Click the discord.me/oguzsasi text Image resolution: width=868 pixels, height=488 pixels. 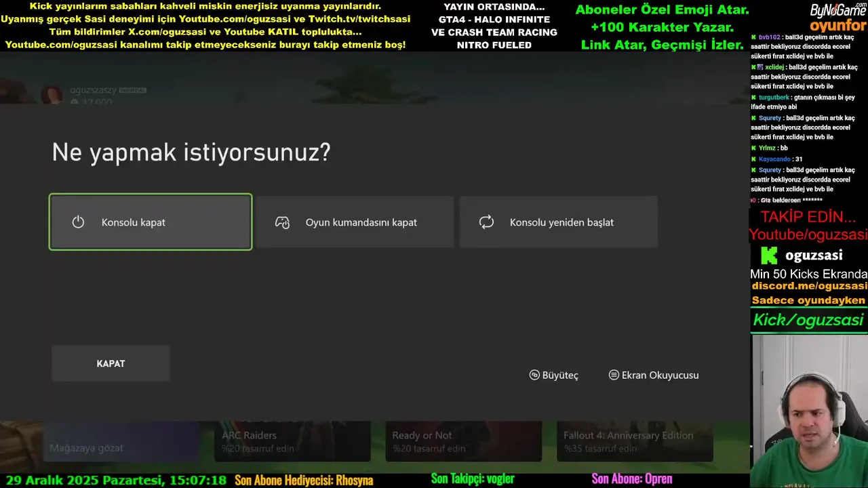pyautogui.click(x=809, y=286)
